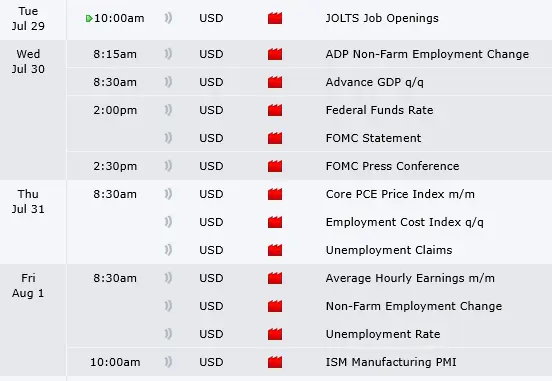Toggle the alert sound icon for ADP Non-Farm Employment Change
Viewport: 552px width, 381px height.
click(x=168, y=54)
